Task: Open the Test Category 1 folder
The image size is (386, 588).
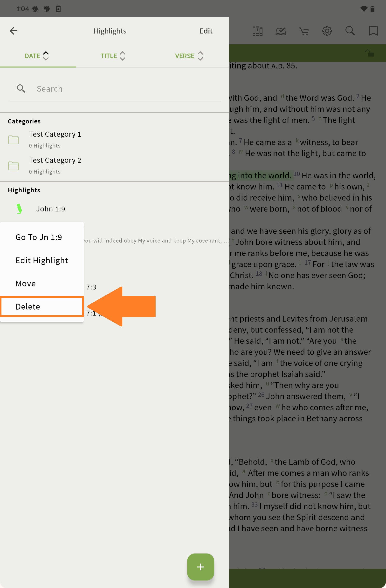Action: (x=55, y=139)
